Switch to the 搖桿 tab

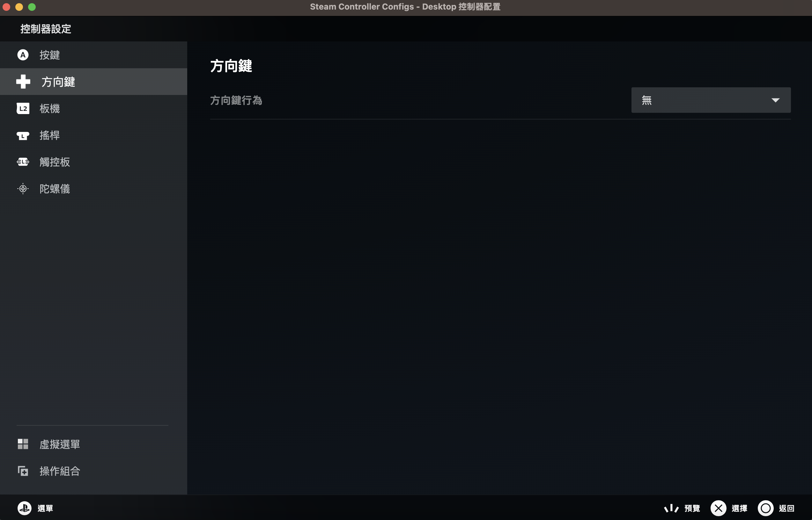pyautogui.click(x=50, y=135)
